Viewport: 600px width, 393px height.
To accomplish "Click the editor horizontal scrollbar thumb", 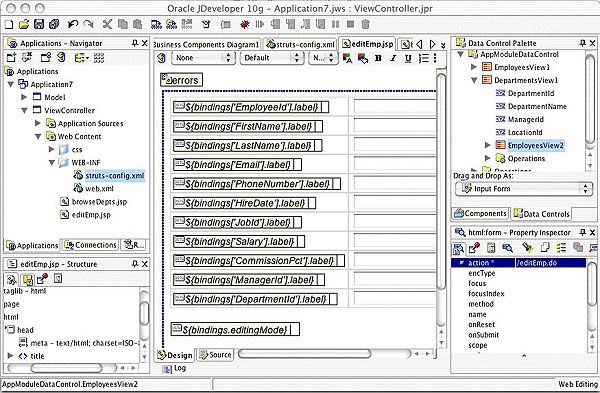I will coord(304,354).
